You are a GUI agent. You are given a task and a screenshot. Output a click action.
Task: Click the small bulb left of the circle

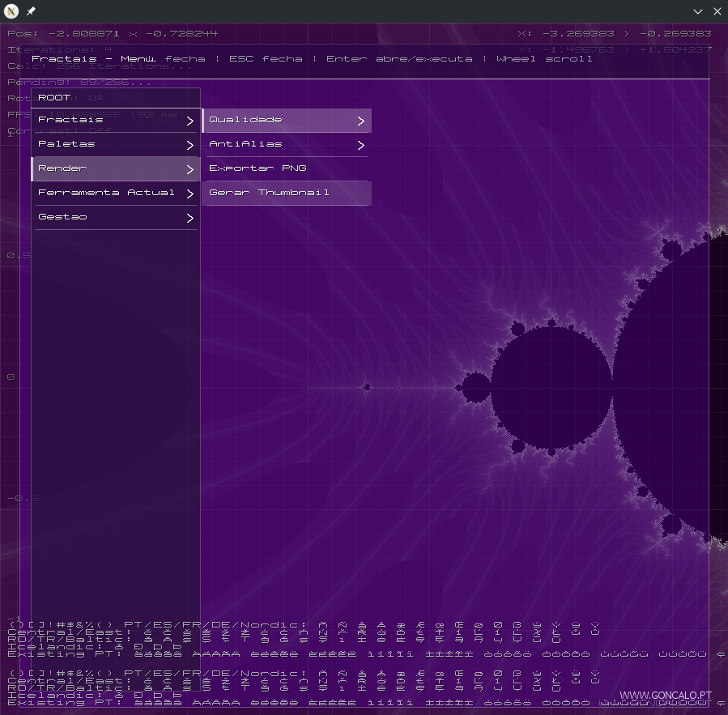click(476, 388)
